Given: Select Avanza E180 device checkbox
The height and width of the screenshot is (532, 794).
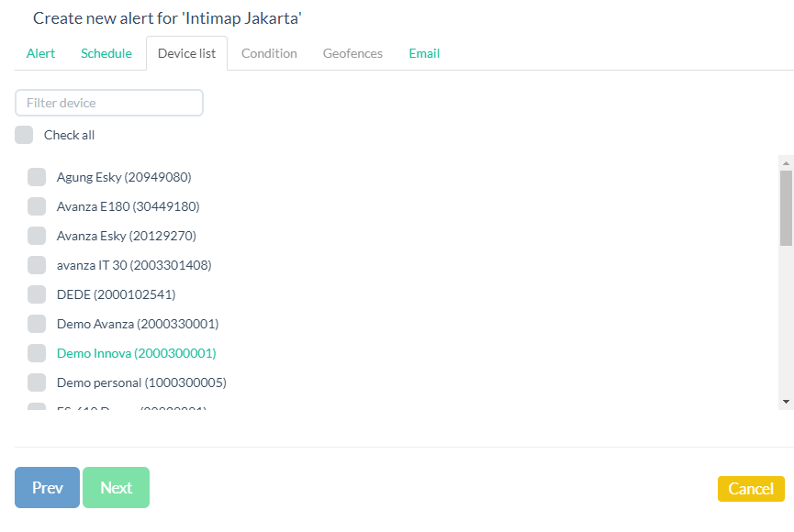Looking at the screenshot, I should point(37,206).
